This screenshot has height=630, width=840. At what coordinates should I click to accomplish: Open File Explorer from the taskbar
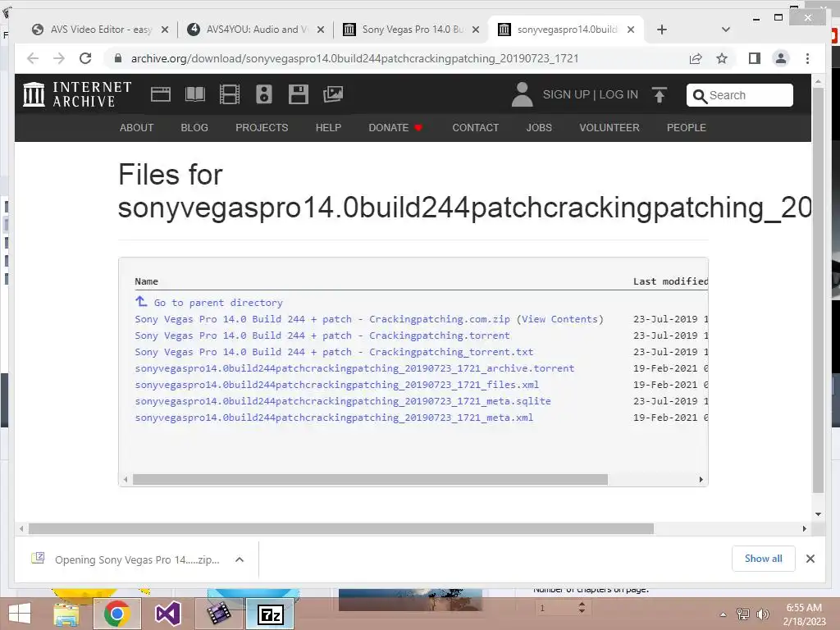(66, 614)
